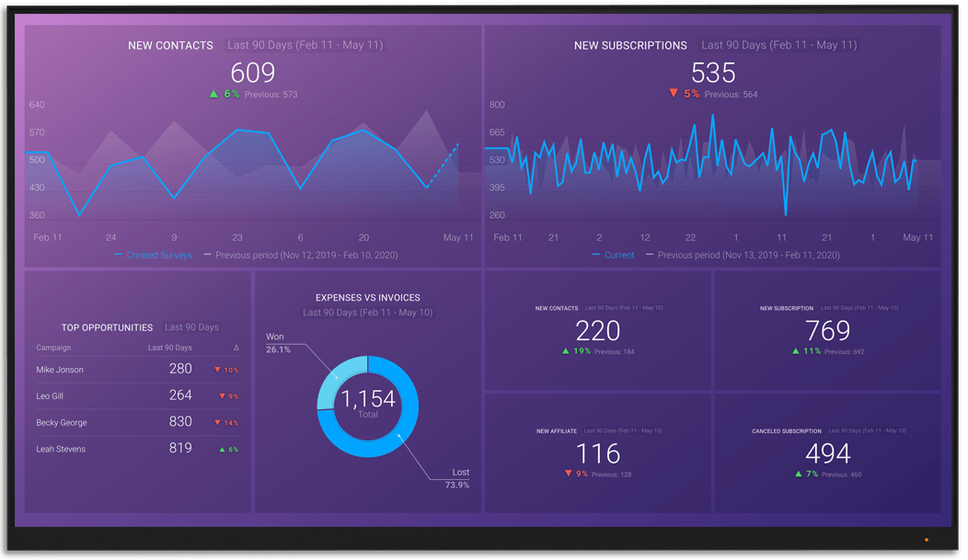Open the Becky George opportunity row
The width and height of the screenshot is (968, 560).
pos(62,423)
